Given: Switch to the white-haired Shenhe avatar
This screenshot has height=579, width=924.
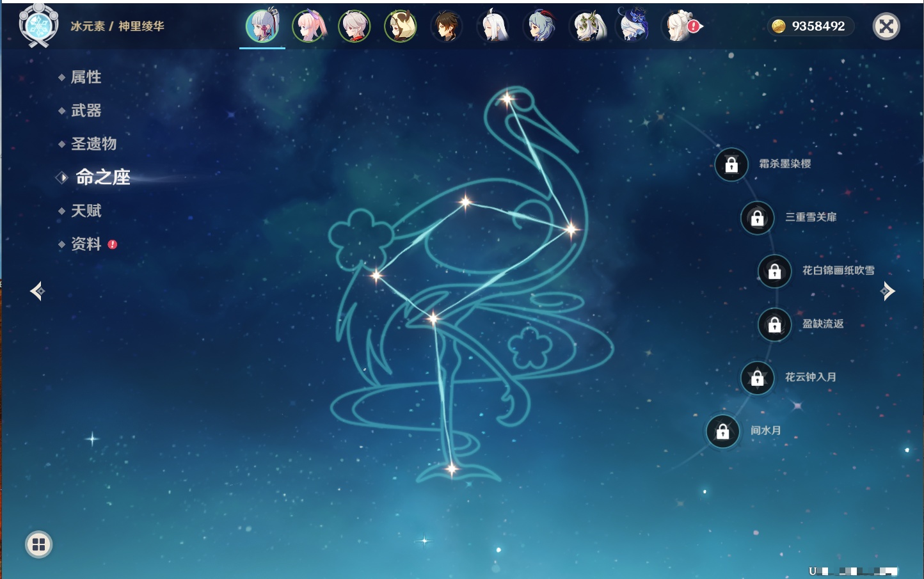Looking at the screenshot, I should 493,26.
